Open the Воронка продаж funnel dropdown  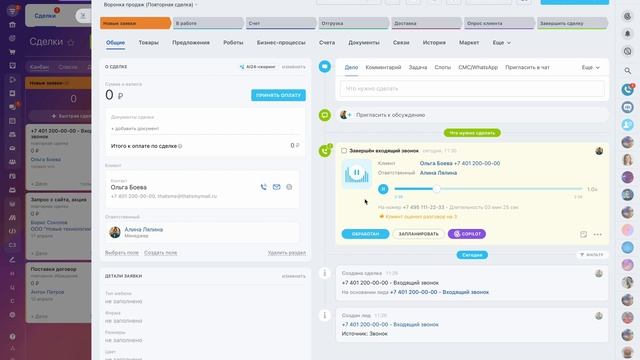(x=150, y=4)
